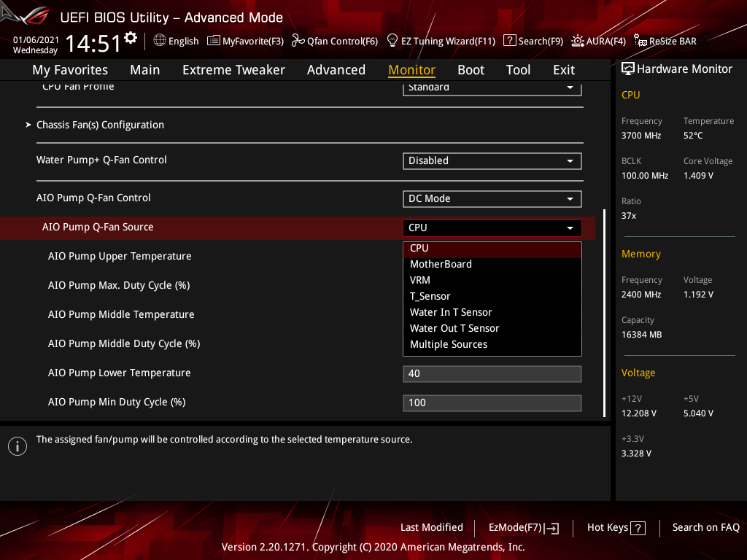The height and width of the screenshot is (560, 747).
Task: Open Hot Keys help
Action: tap(616, 528)
